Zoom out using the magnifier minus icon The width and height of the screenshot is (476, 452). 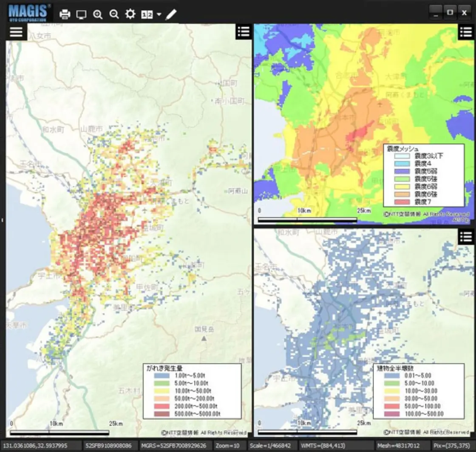(114, 14)
